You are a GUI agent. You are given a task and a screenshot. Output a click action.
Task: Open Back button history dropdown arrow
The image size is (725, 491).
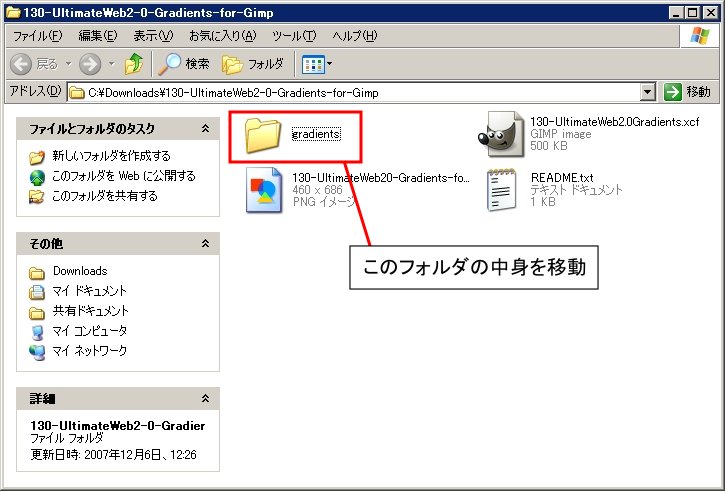68,63
